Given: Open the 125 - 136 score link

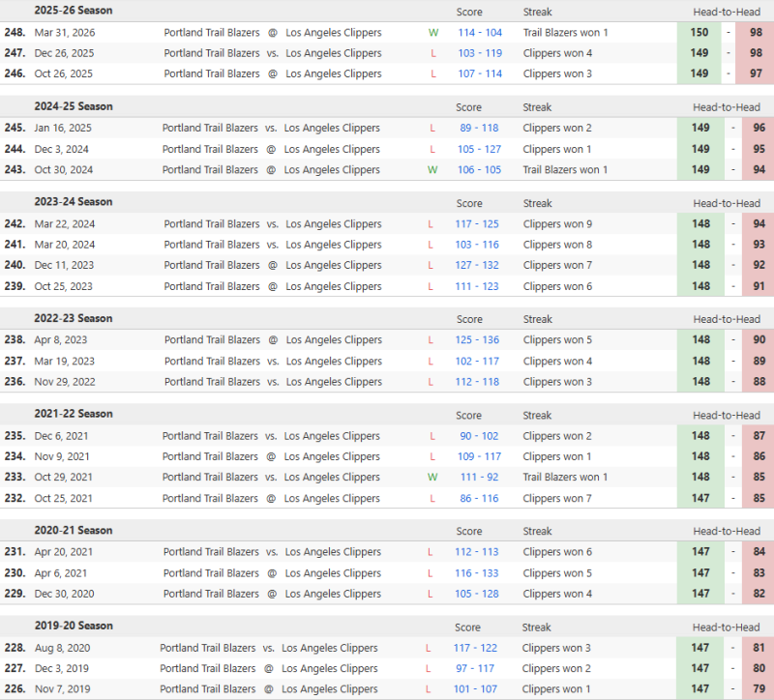Looking at the screenshot, I should coord(477,340).
